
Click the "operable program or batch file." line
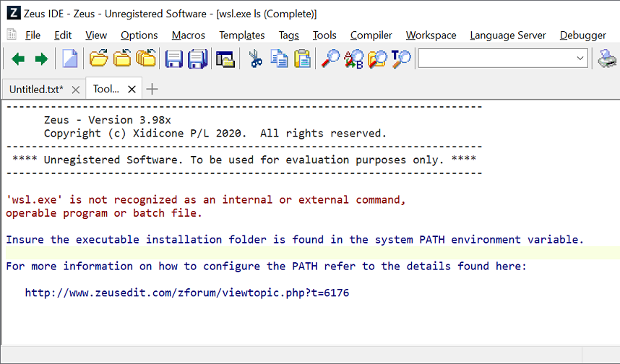coord(104,213)
